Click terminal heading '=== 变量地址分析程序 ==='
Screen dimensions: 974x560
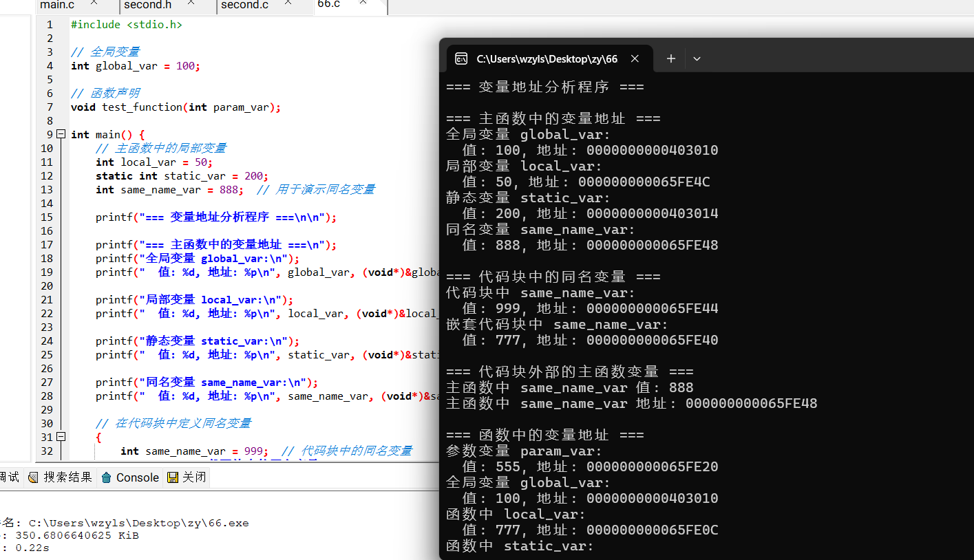(x=545, y=87)
